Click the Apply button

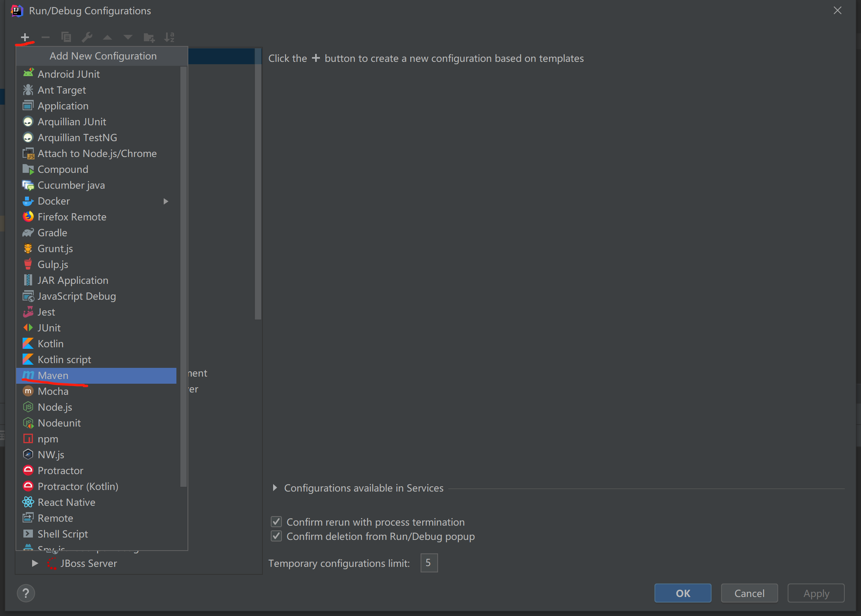pyautogui.click(x=816, y=593)
